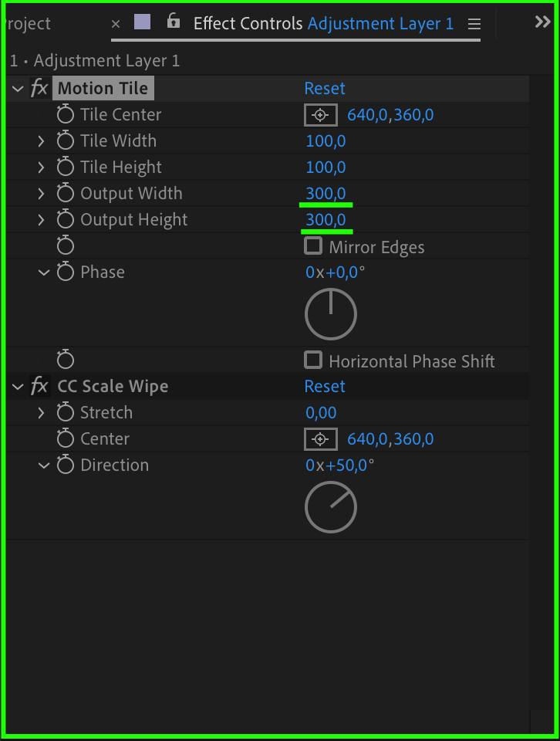Toggle the Motion Tile fx effect switch
This screenshot has width=560, height=741.
39,89
